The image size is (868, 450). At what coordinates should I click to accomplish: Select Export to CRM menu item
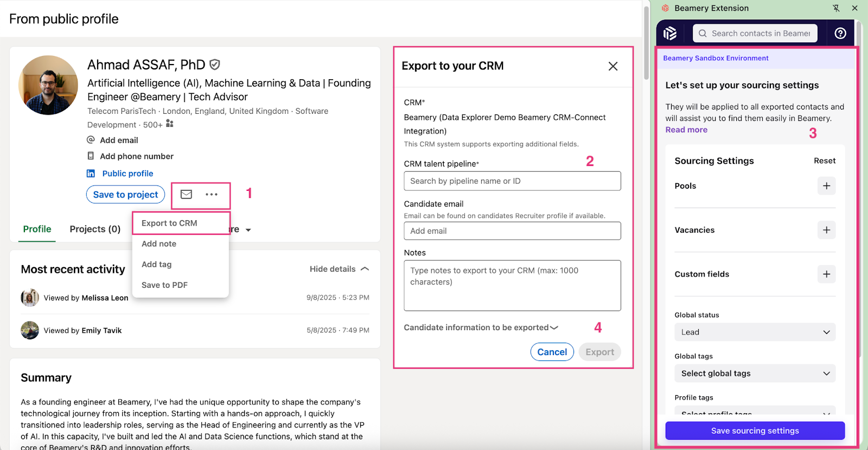[x=169, y=223]
